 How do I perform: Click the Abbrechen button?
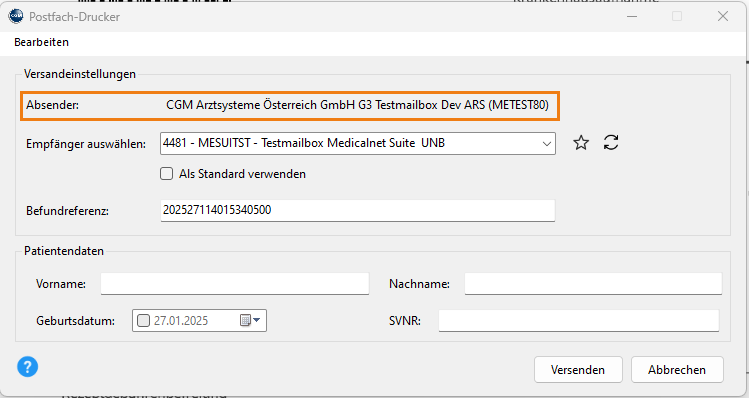[x=677, y=370]
